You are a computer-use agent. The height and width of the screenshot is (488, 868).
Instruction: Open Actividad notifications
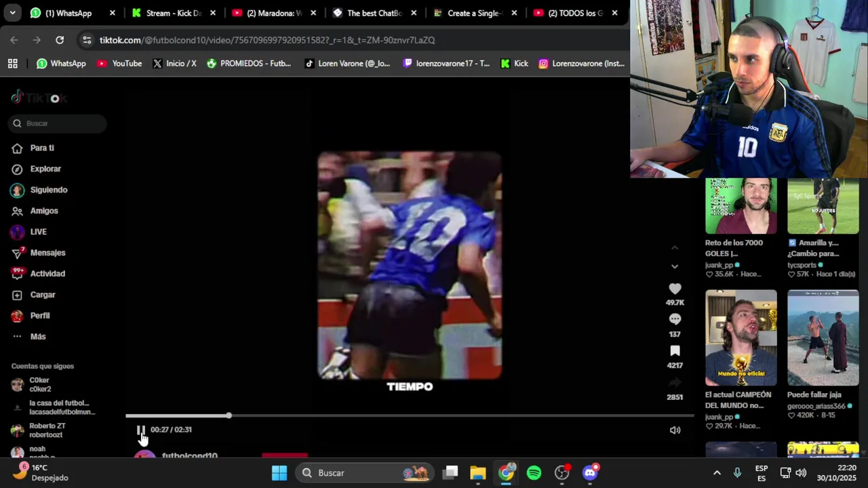click(47, 274)
